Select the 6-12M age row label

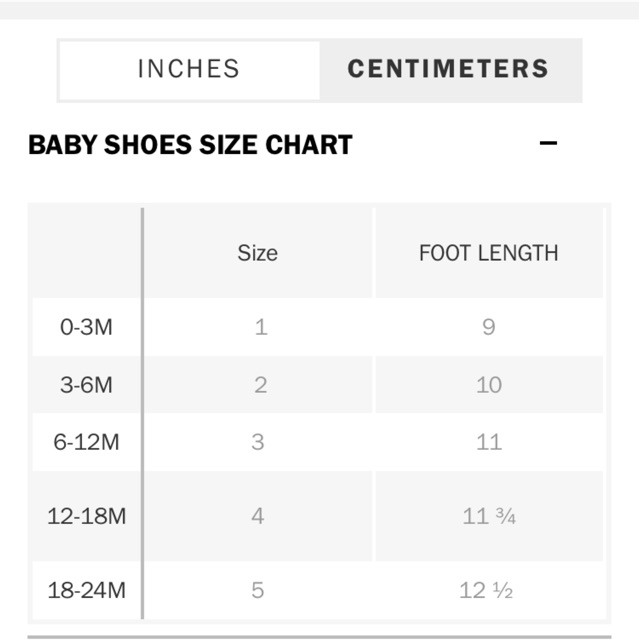[87, 442]
